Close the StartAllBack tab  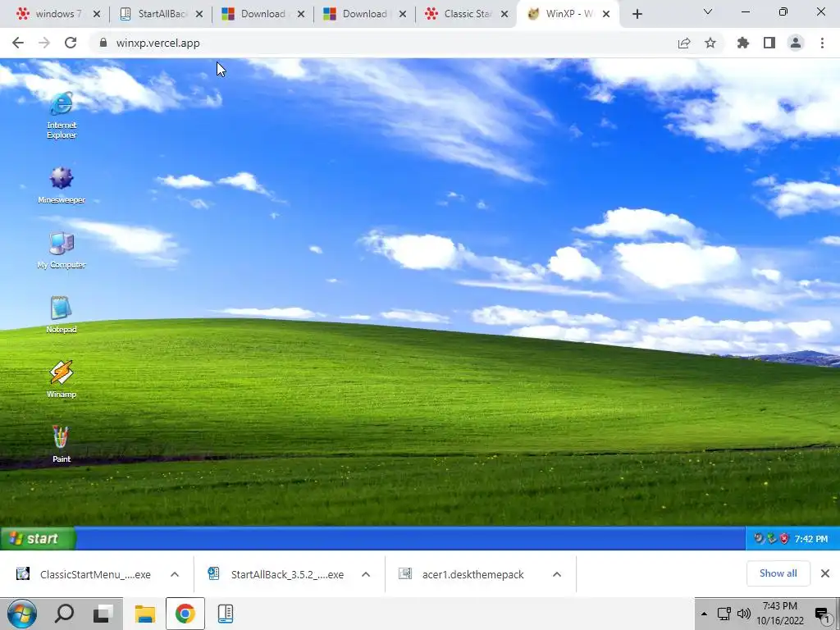[x=199, y=14]
